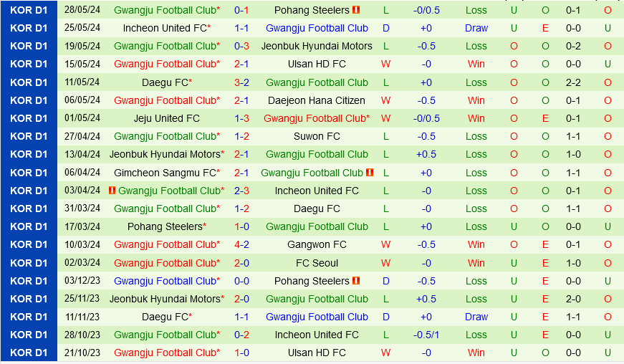Select FC Seoul in the 02/03/24 row
This screenshot has height=364, width=624.
coord(317,263)
